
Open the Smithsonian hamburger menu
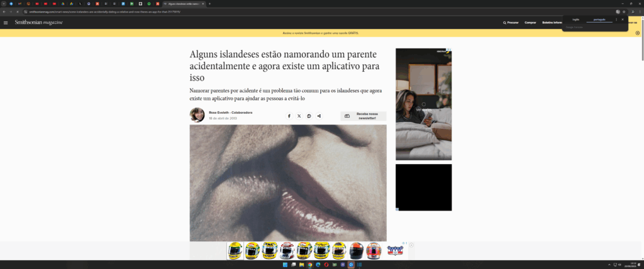click(x=6, y=23)
